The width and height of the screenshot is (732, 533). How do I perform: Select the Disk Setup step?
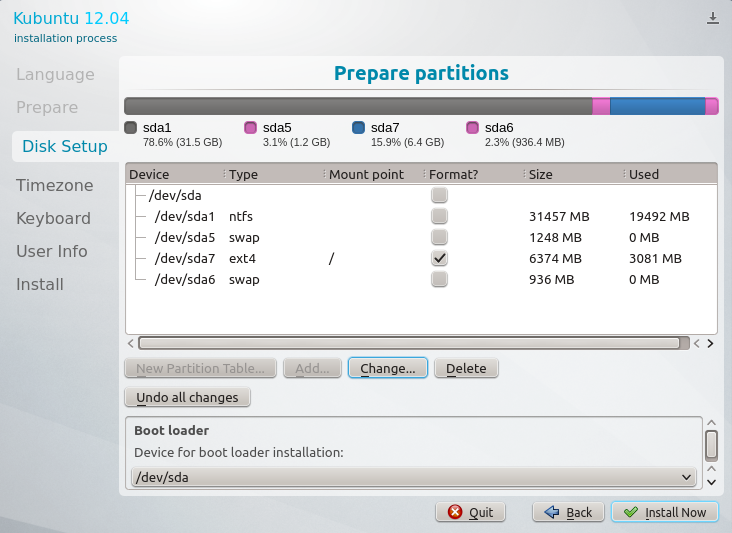[x=65, y=146]
